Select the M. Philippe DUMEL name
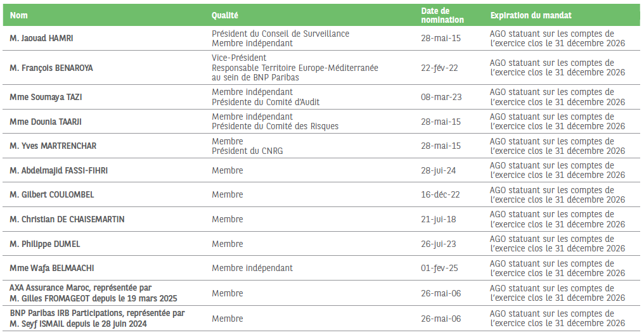644x335 pixels. pos(45,244)
